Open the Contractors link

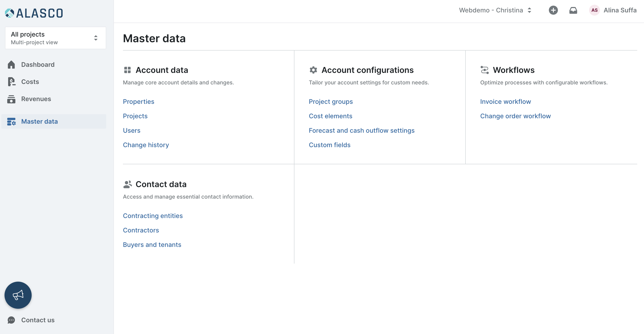click(x=141, y=230)
